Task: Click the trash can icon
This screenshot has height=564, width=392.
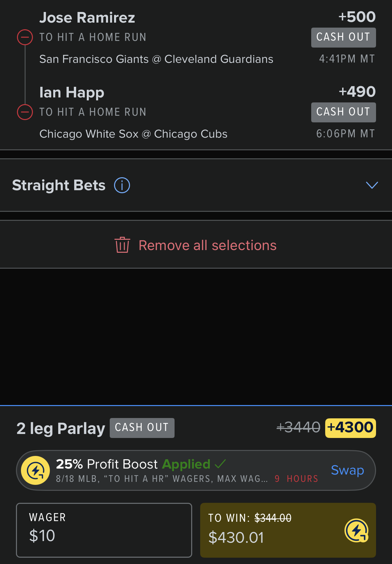Action: 122,245
